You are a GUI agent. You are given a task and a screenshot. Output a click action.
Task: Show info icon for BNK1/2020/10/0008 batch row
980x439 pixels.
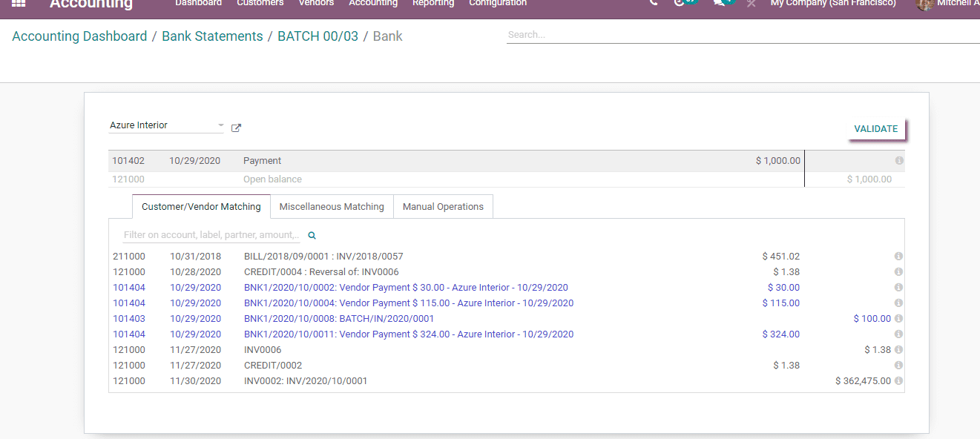point(898,319)
